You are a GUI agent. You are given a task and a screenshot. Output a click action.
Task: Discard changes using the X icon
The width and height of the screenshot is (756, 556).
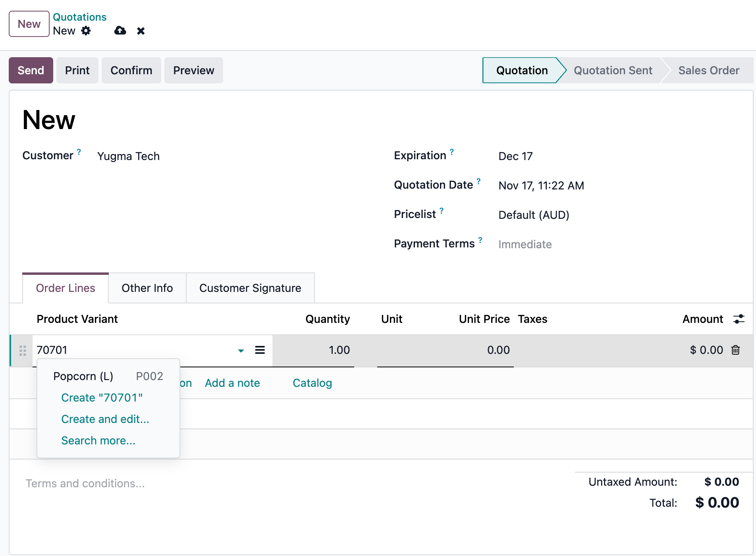click(141, 31)
